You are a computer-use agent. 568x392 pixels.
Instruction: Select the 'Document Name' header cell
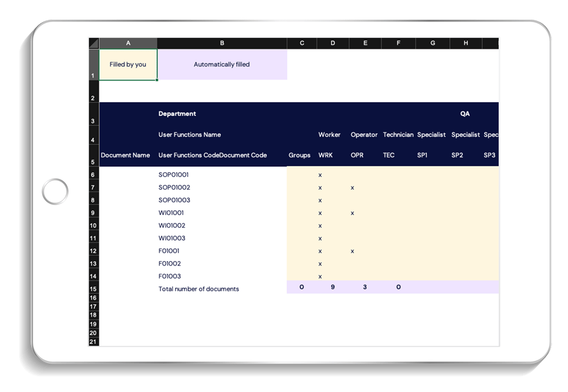coord(125,155)
